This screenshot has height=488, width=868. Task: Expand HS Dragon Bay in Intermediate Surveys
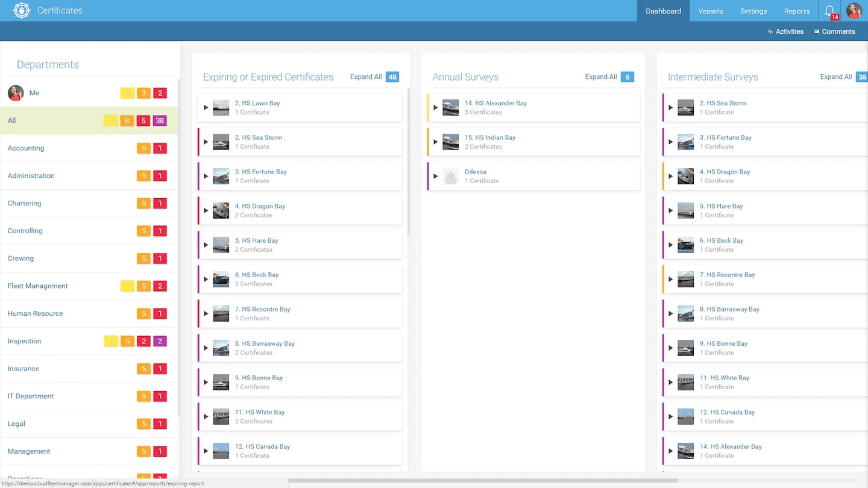tap(670, 177)
